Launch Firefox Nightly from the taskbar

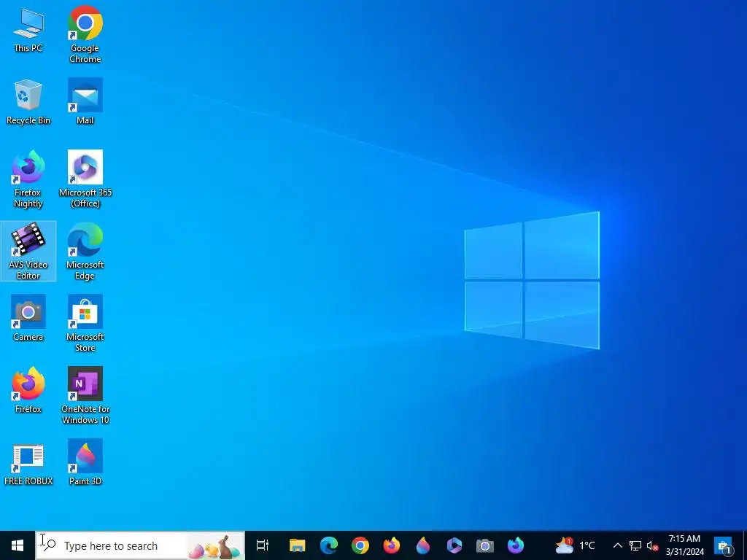pos(516,545)
